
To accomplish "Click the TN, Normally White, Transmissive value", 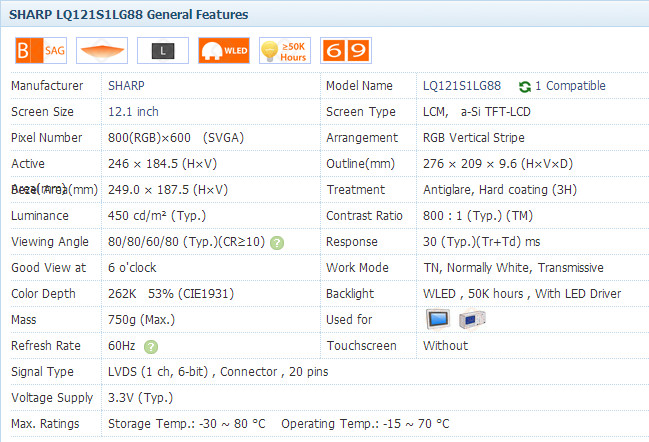I will (513, 268).
